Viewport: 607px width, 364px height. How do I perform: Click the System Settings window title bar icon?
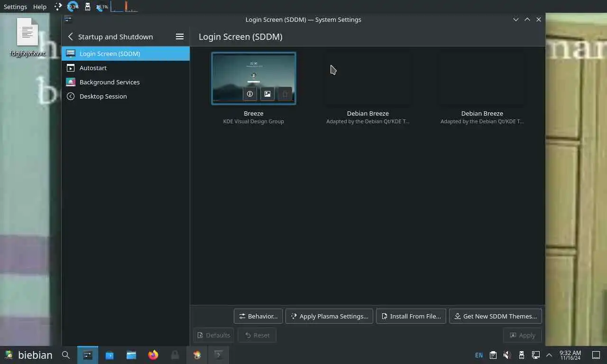pos(68,19)
